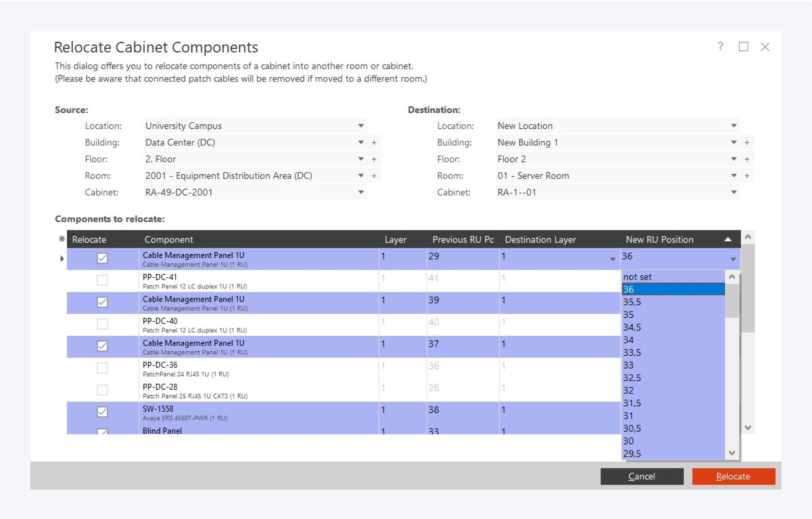Add new destination floor with plus icon
Image resolution: width=812 pixels, height=519 pixels.
point(747,159)
